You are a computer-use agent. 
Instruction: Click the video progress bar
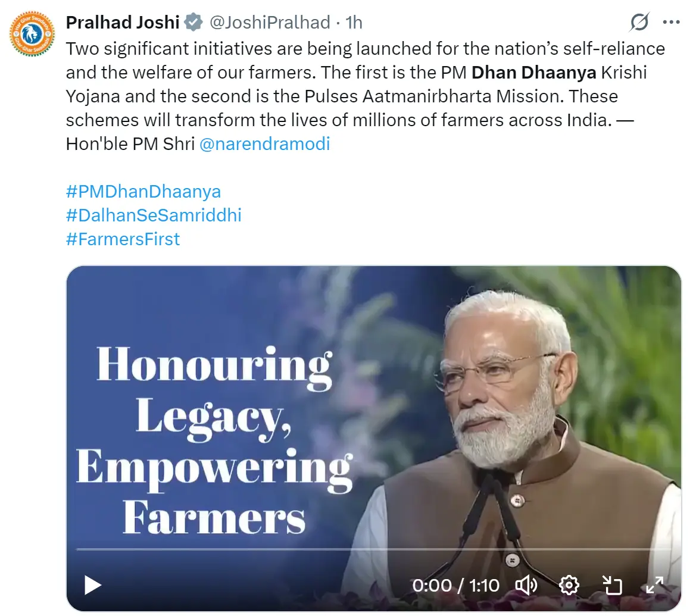(373, 549)
